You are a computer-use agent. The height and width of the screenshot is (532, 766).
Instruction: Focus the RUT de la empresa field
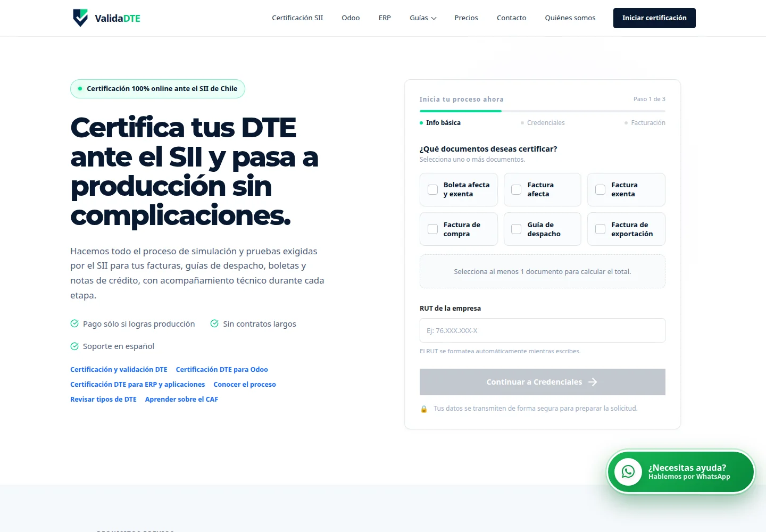click(x=542, y=330)
